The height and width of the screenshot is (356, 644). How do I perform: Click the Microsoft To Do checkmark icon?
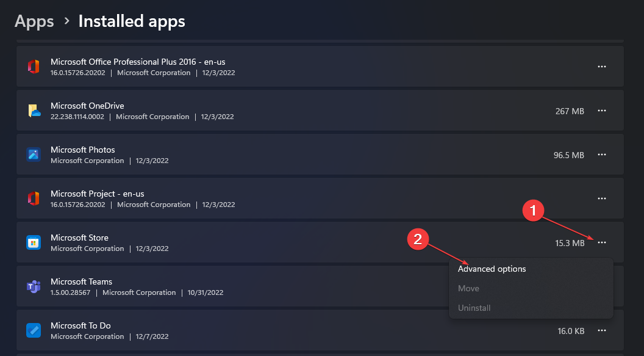tap(34, 330)
